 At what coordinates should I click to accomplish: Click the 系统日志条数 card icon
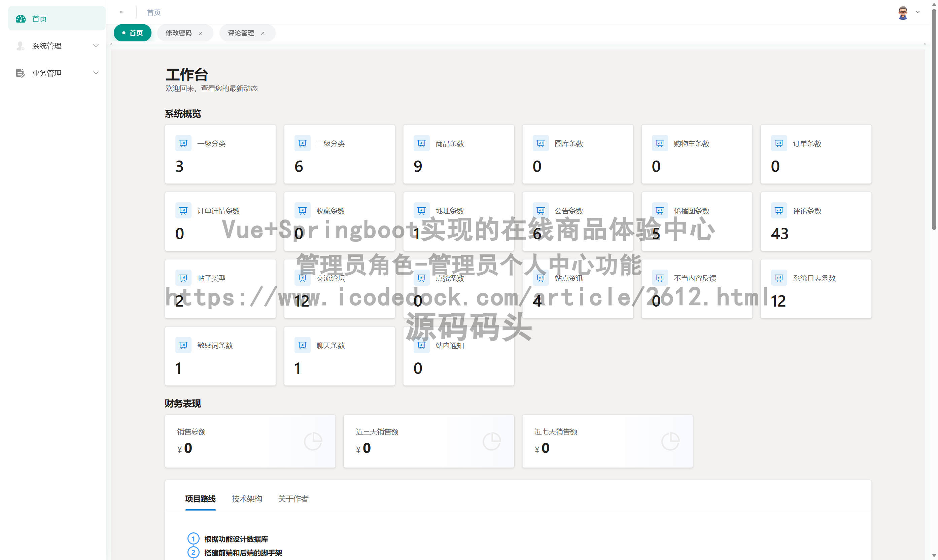tap(778, 278)
